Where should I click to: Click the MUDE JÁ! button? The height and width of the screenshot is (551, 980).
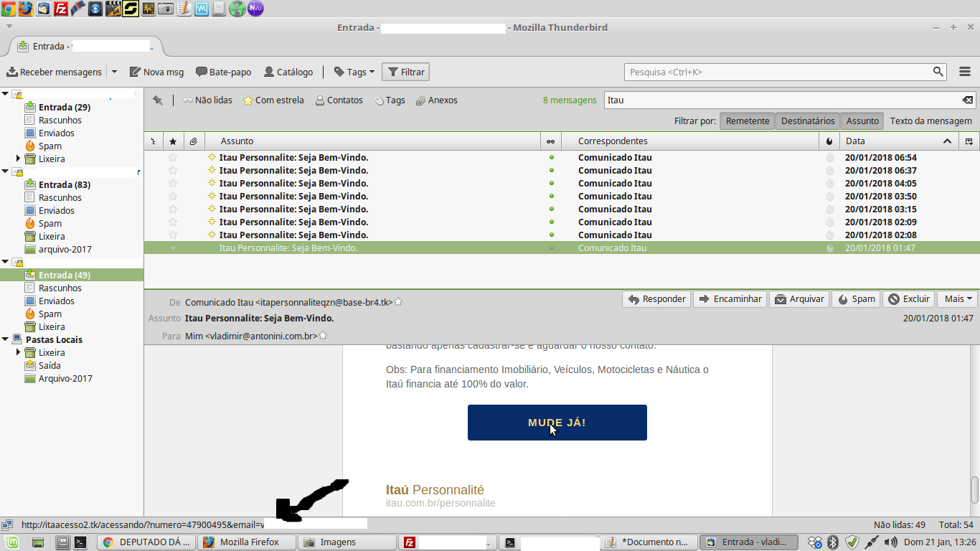[x=557, y=423]
